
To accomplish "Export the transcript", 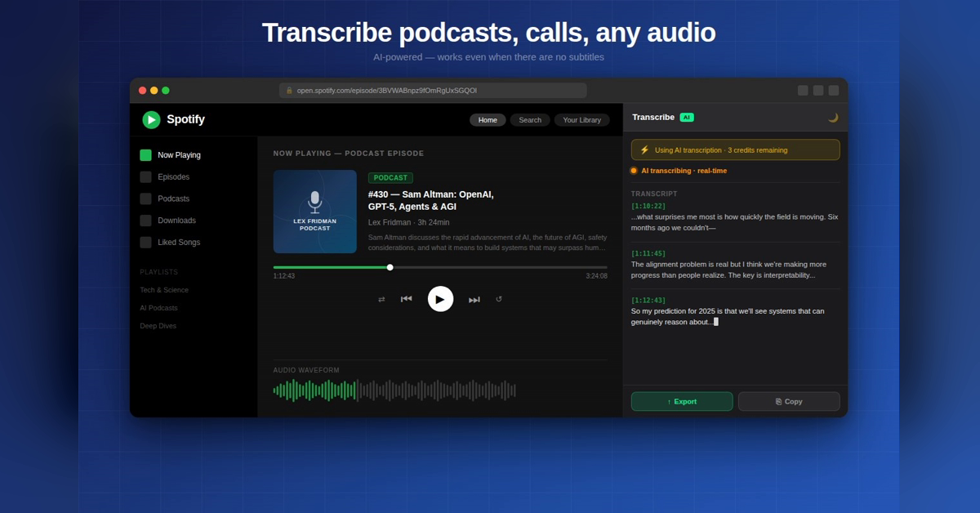I will click(x=682, y=401).
